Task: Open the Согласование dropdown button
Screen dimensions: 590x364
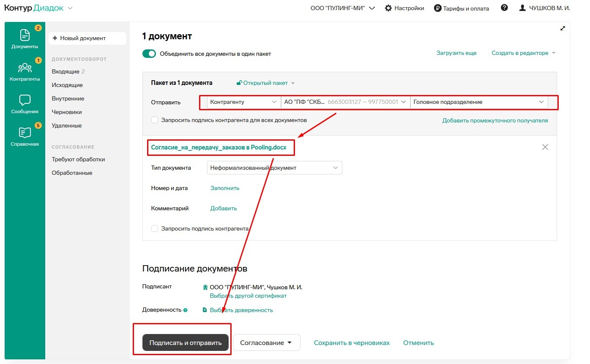Action: (x=266, y=343)
